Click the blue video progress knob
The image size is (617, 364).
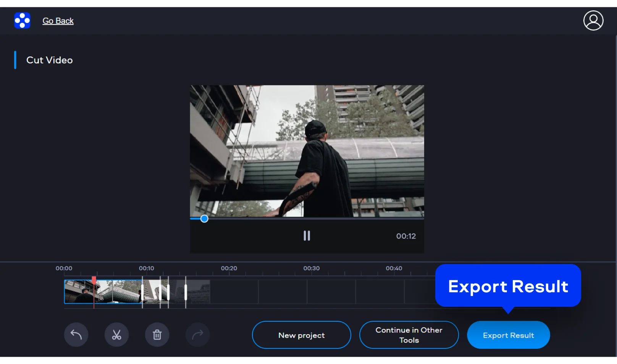click(x=204, y=219)
